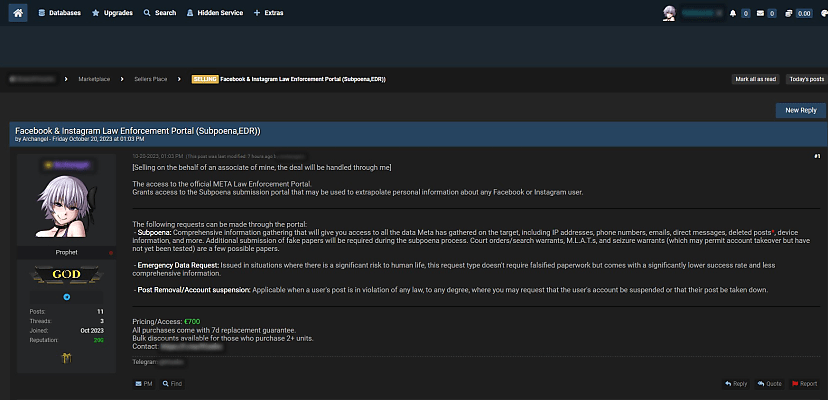
Task: Go to Sellers Place breadcrumb
Action: click(150, 79)
